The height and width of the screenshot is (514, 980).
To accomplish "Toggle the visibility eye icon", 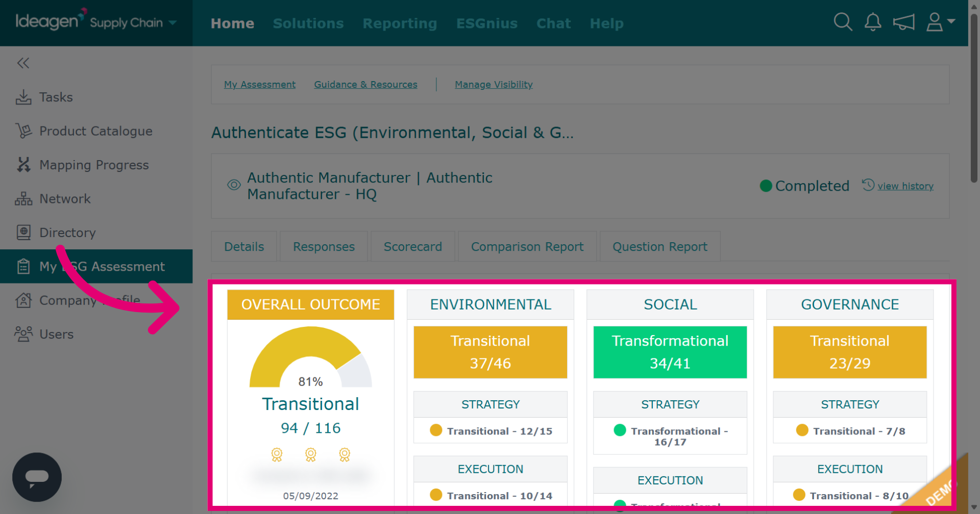I will (x=234, y=185).
